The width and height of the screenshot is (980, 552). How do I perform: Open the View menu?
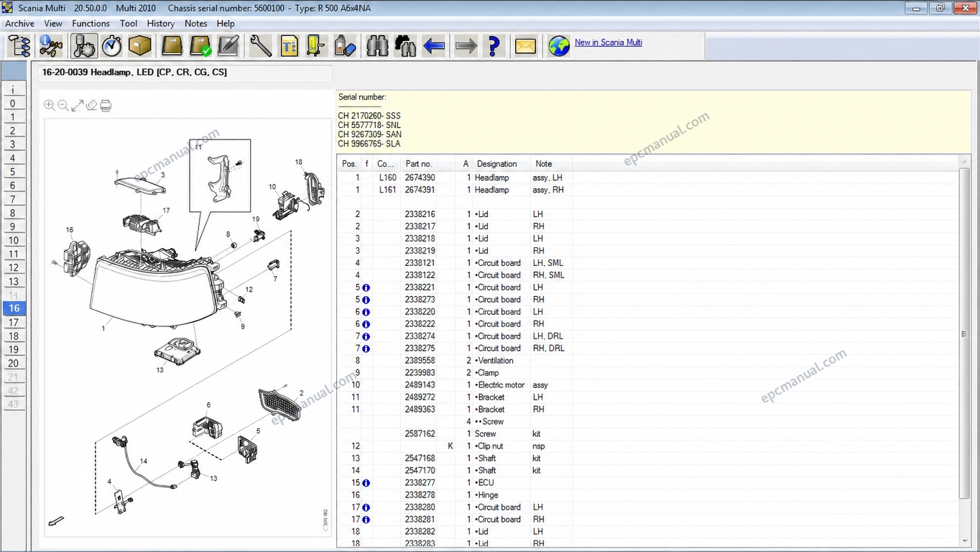click(x=53, y=24)
